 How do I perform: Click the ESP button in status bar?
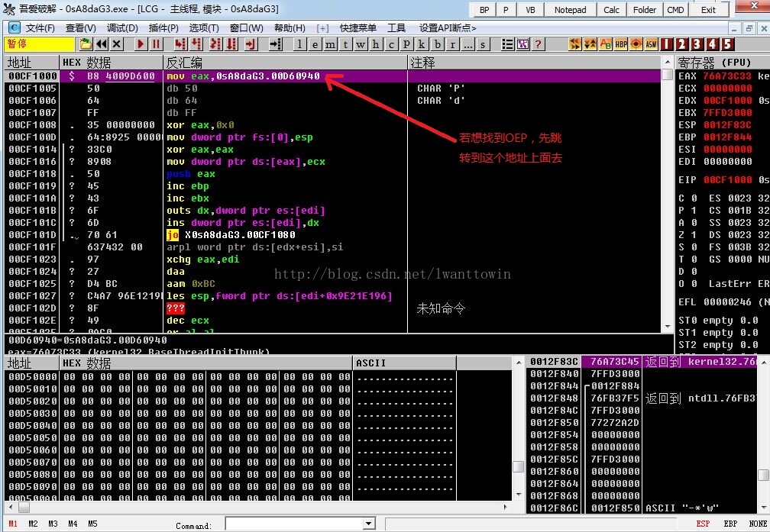pyautogui.click(x=703, y=524)
